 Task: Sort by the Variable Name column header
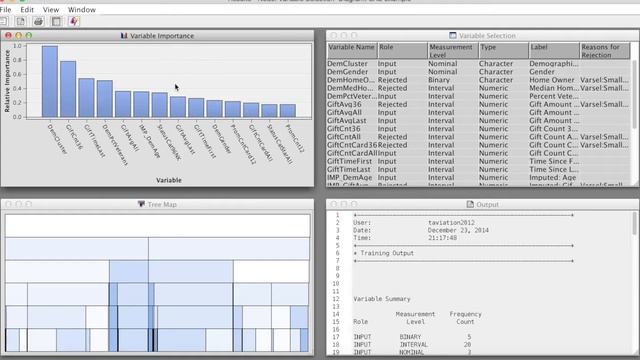351,51
